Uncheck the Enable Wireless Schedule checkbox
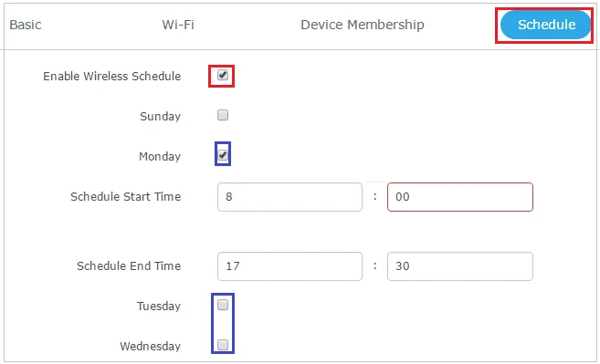The height and width of the screenshot is (364, 600). [x=223, y=75]
